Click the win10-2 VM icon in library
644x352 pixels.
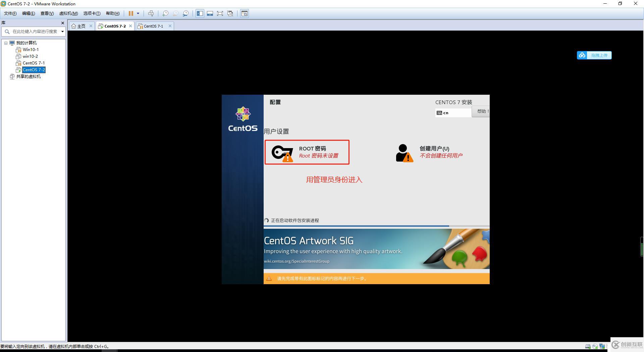[18, 56]
